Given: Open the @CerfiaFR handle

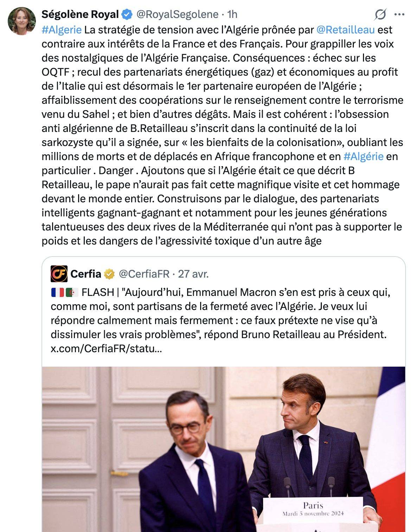Looking at the screenshot, I should 144,274.
